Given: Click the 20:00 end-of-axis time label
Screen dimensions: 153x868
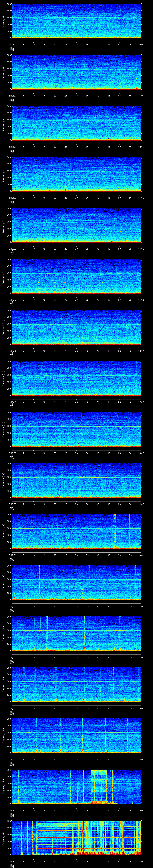Looking at the screenshot, I should [141, 555].
